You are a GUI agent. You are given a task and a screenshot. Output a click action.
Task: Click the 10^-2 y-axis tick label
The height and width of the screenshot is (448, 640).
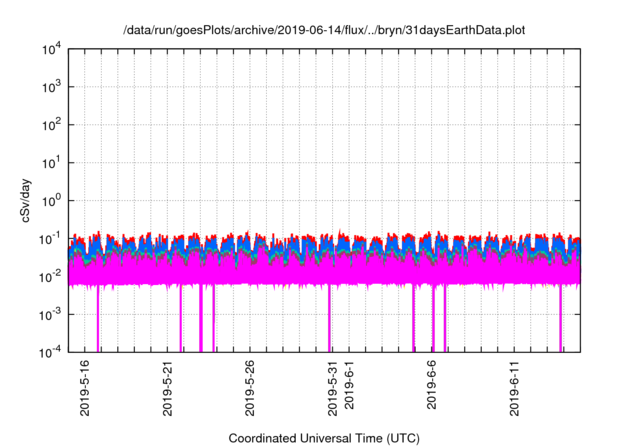point(50,277)
